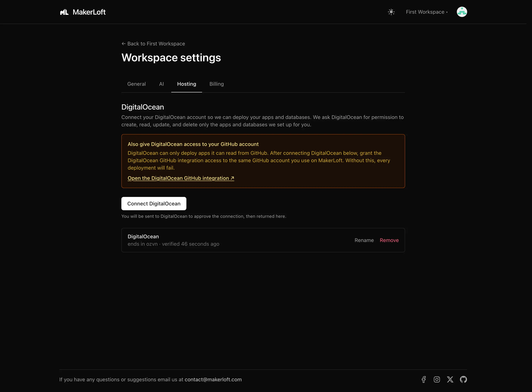Rename the DigitalOcean connection
The width and height of the screenshot is (532, 392).
(364, 240)
